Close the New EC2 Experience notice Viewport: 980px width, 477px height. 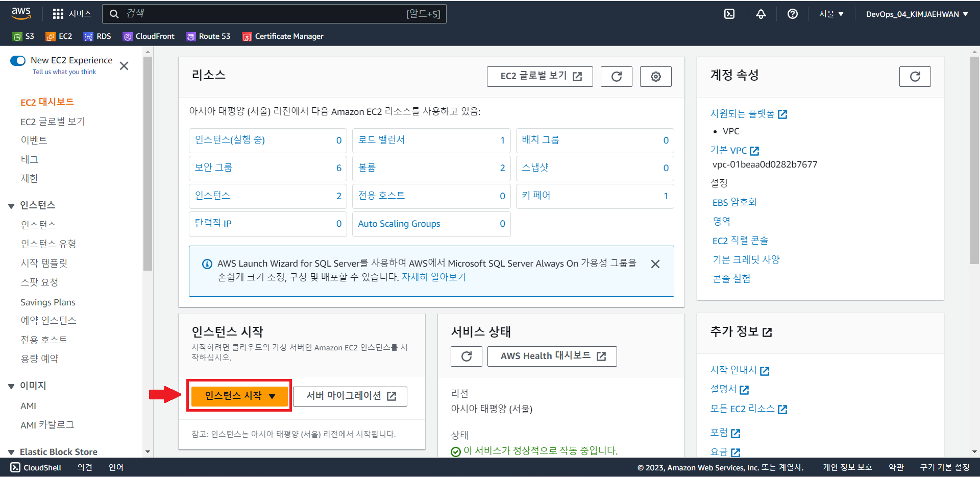pyautogui.click(x=124, y=66)
